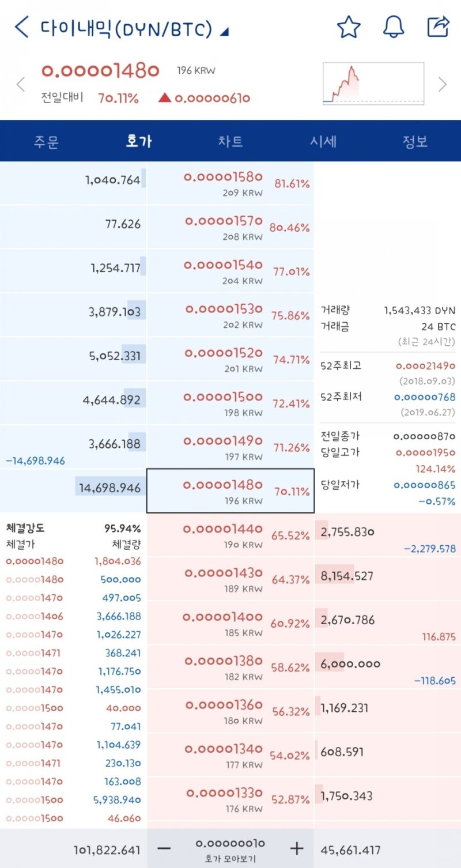Tap the favorite star icon
The height and width of the screenshot is (868, 461).
pyautogui.click(x=349, y=26)
